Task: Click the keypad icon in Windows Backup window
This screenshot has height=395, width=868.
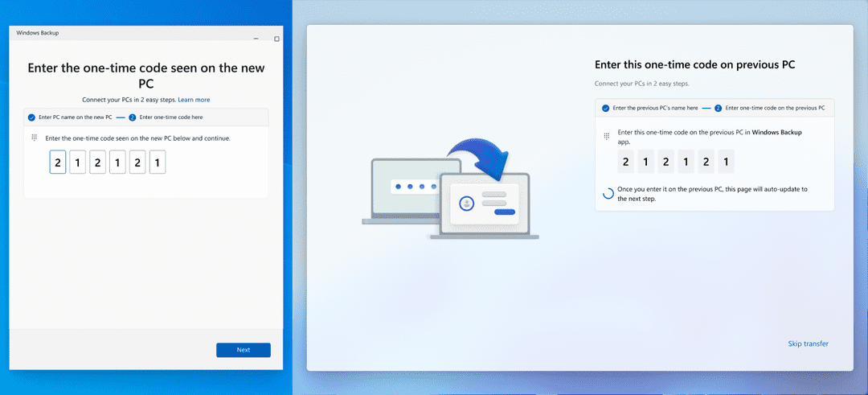Action: tap(34, 138)
